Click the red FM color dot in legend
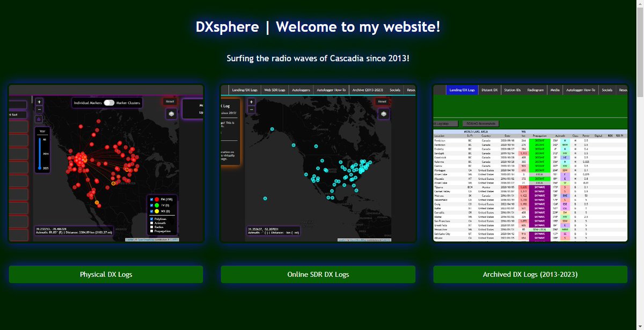The width and height of the screenshot is (644, 330). point(156,199)
